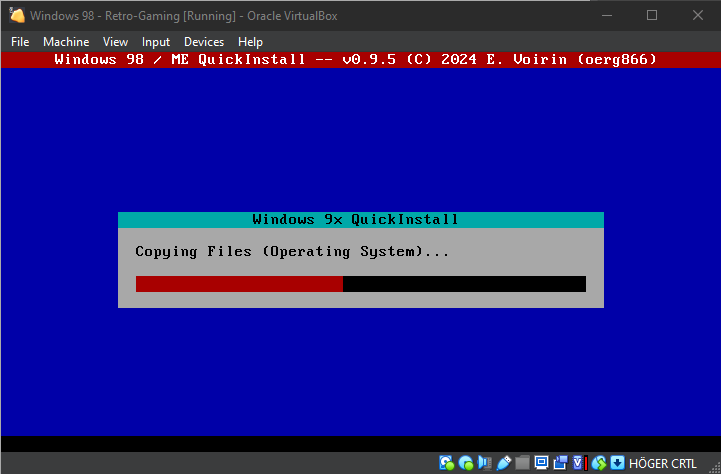
Task: Maximize the VirtualBox window
Action: click(x=652, y=15)
